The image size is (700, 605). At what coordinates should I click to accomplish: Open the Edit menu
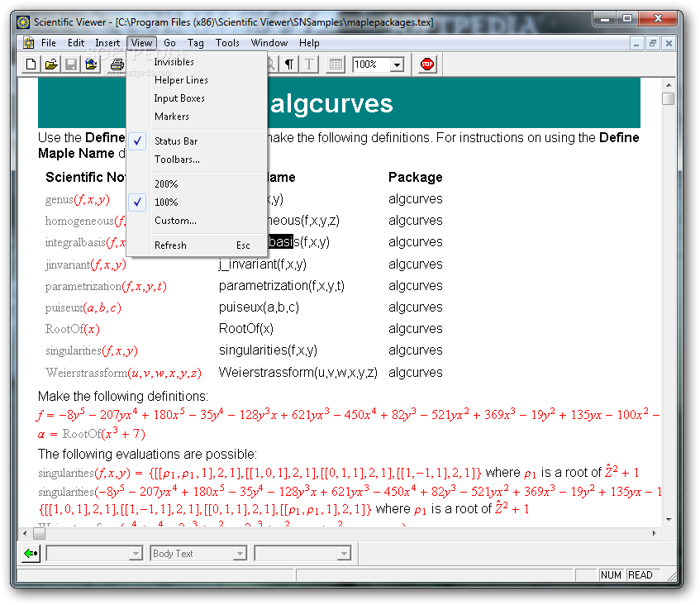[x=76, y=43]
